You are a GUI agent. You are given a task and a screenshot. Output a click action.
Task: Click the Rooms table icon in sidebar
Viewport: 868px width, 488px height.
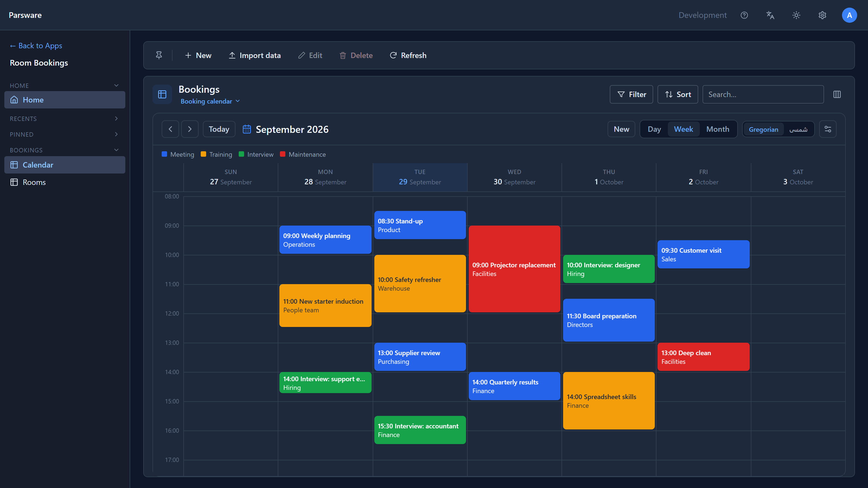click(x=14, y=182)
